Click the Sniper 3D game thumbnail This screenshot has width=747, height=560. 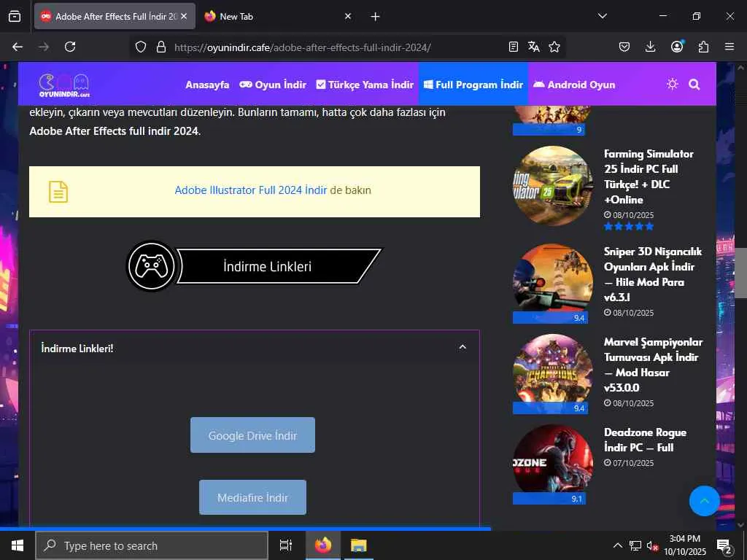click(553, 284)
